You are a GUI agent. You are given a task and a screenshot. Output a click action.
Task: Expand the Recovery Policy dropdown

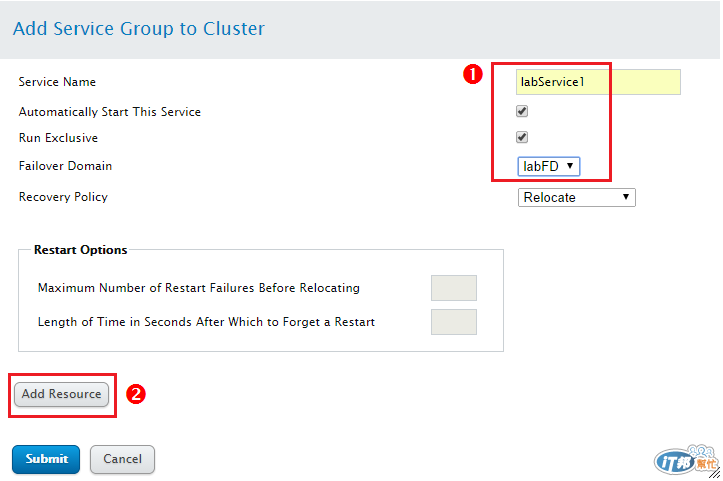[577, 197]
